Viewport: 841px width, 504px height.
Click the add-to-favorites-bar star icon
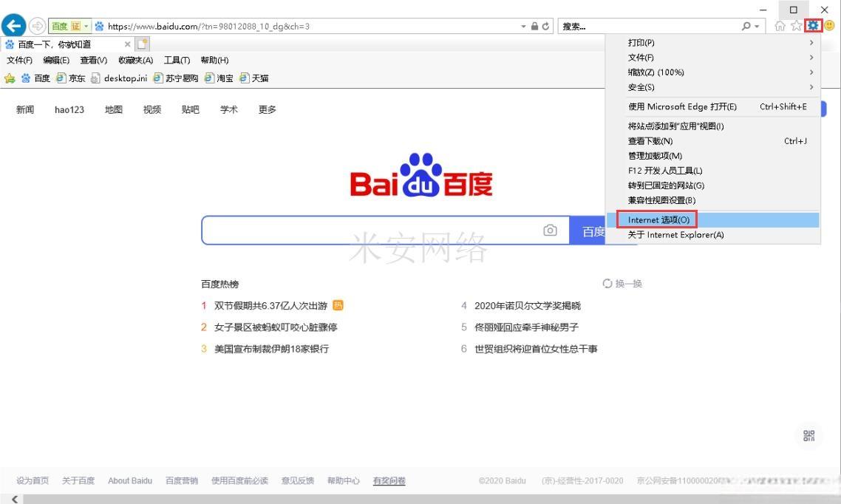10,78
